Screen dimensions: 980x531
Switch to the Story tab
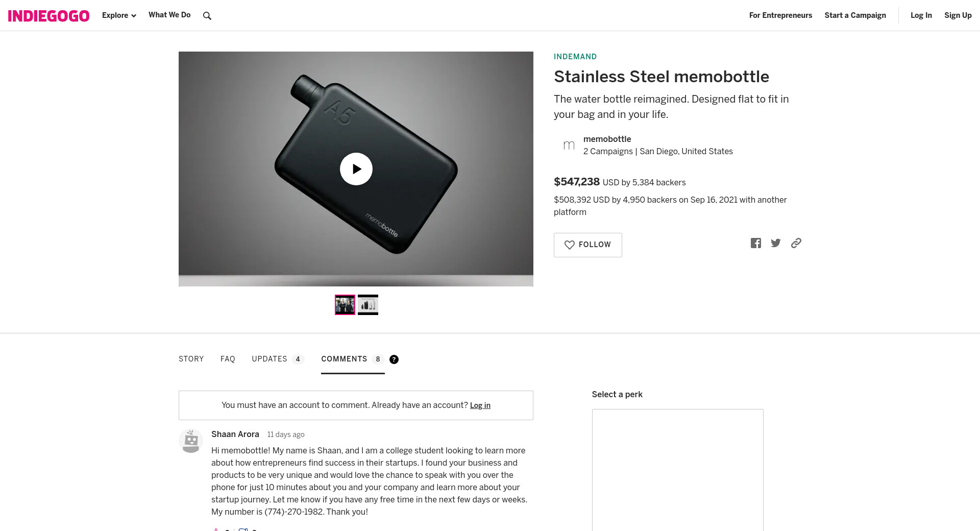click(x=191, y=359)
